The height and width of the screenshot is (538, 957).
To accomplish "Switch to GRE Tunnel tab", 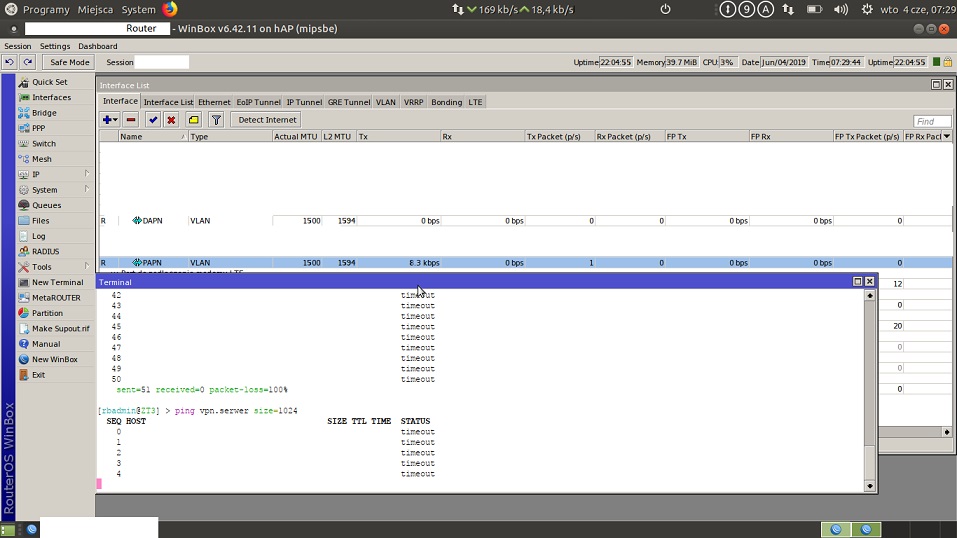I will click(348, 102).
